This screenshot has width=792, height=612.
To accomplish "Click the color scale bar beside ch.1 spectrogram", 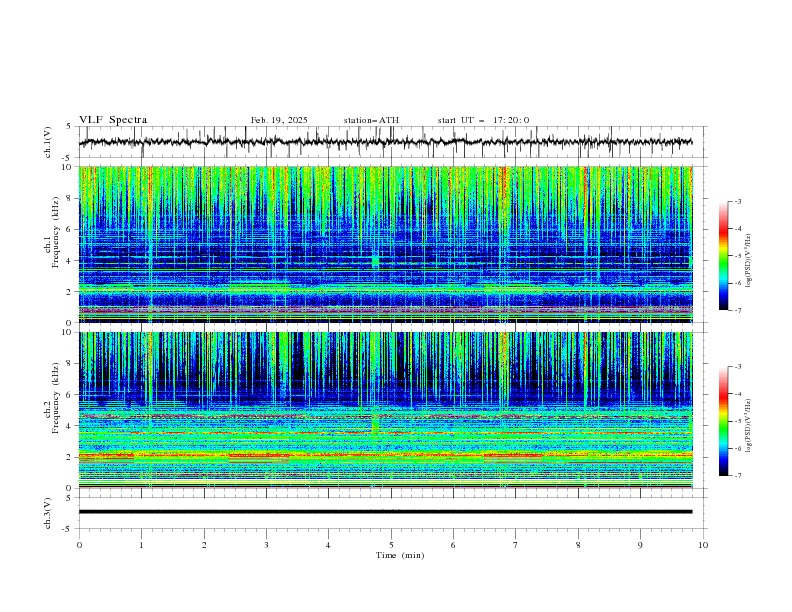I will [x=723, y=256].
